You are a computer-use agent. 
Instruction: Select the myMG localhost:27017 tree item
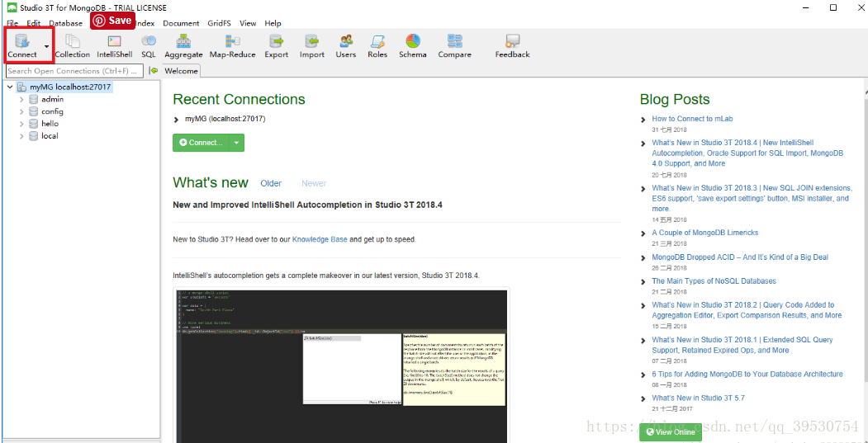pos(64,87)
